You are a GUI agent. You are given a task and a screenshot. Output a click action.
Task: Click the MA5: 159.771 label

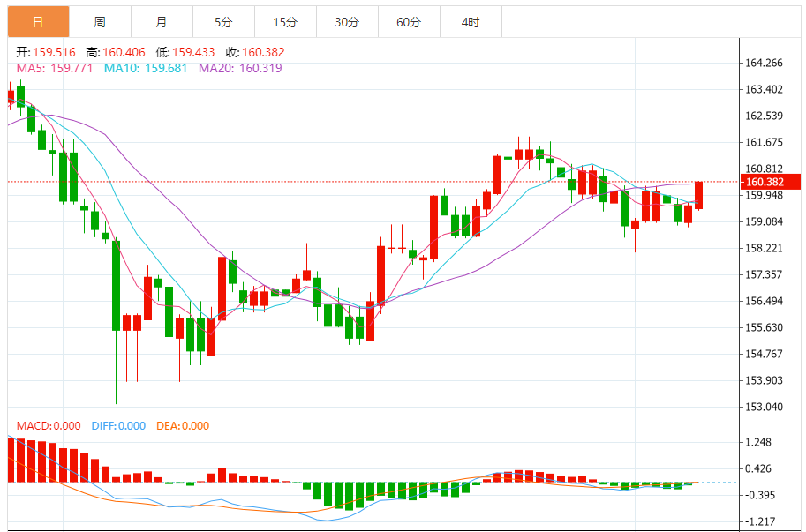pyautogui.click(x=55, y=68)
